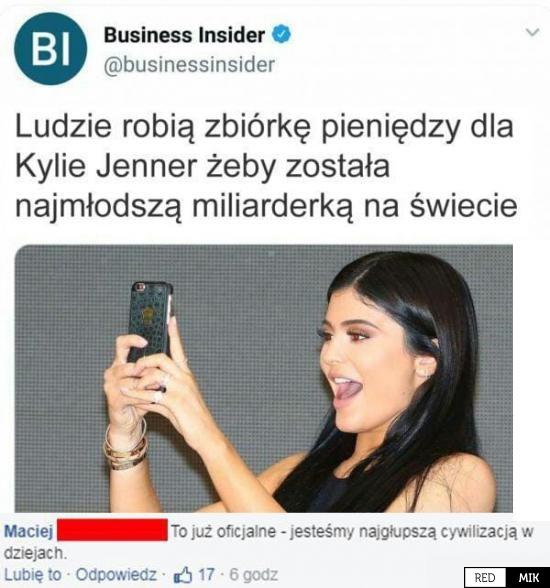Click the word "dziejach" in the comment
Screen dimensions: 550x588
tap(36, 553)
